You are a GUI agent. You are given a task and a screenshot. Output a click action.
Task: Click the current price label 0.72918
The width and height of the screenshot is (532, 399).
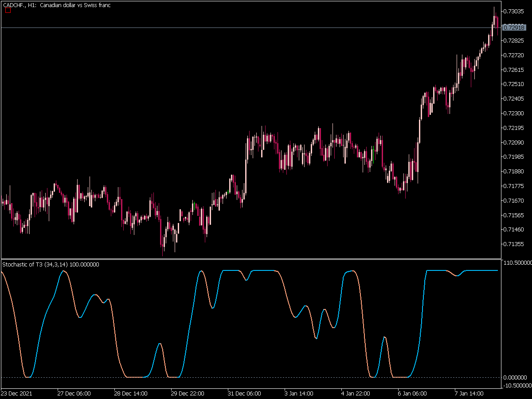[x=514, y=27]
